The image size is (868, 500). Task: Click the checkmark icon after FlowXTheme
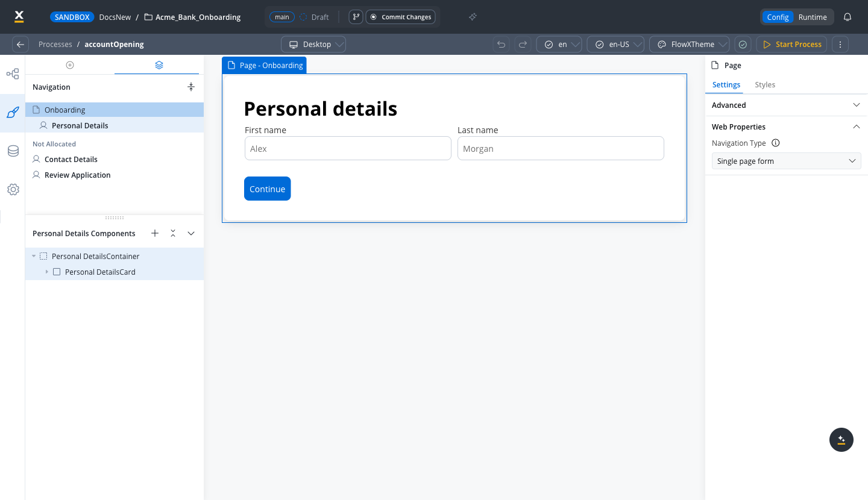click(743, 44)
